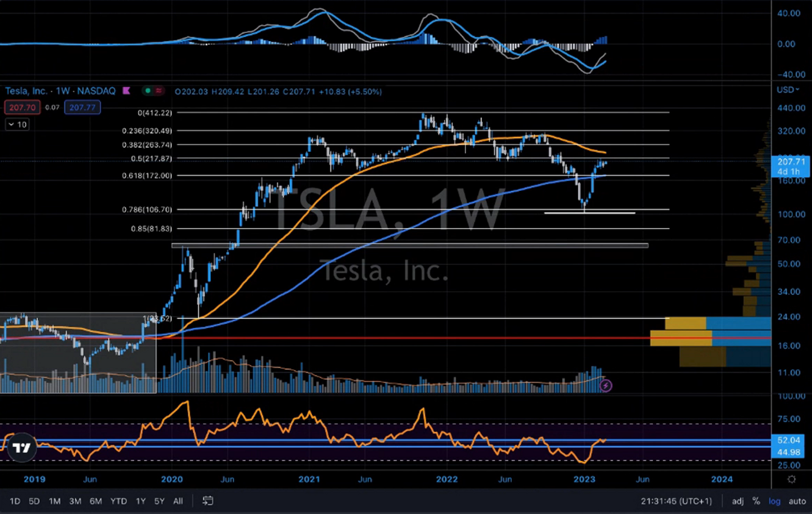This screenshot has height=514, width=812.
Task: Click the blue buy price 207.77 button
Action: pyautogui.click(x=82, y=108)
